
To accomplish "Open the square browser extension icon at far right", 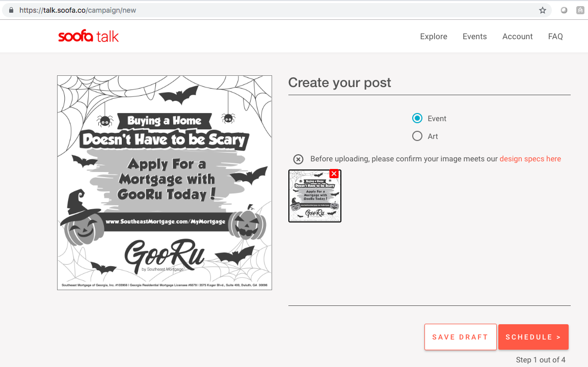I will (580, 10).
